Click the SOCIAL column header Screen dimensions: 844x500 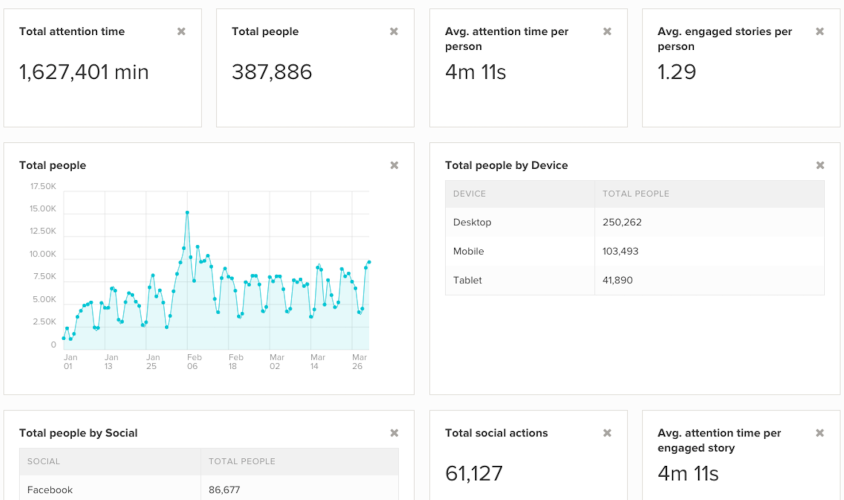[44, 462]
